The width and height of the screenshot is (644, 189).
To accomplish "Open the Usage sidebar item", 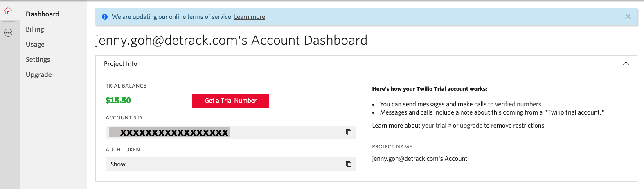I will click(x=35, y=44).
